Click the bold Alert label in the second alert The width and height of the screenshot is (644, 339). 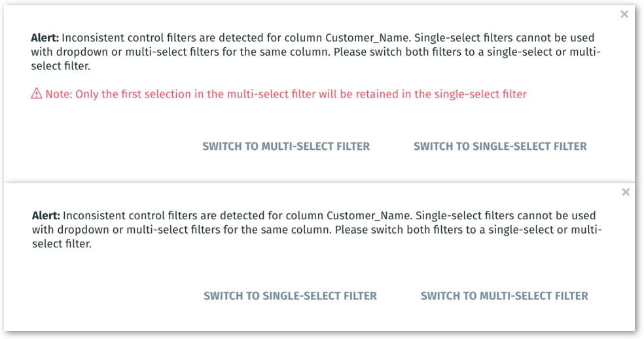coord(46,216)
